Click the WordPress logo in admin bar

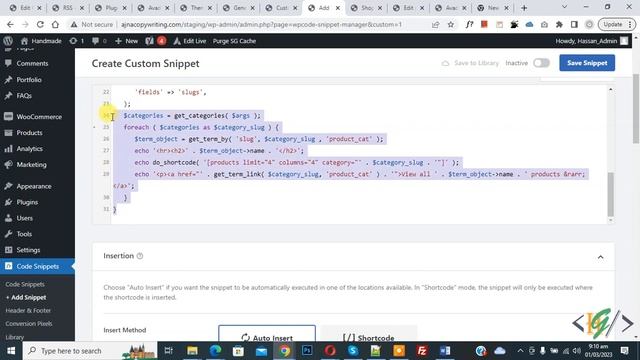[x=8, y=41]
